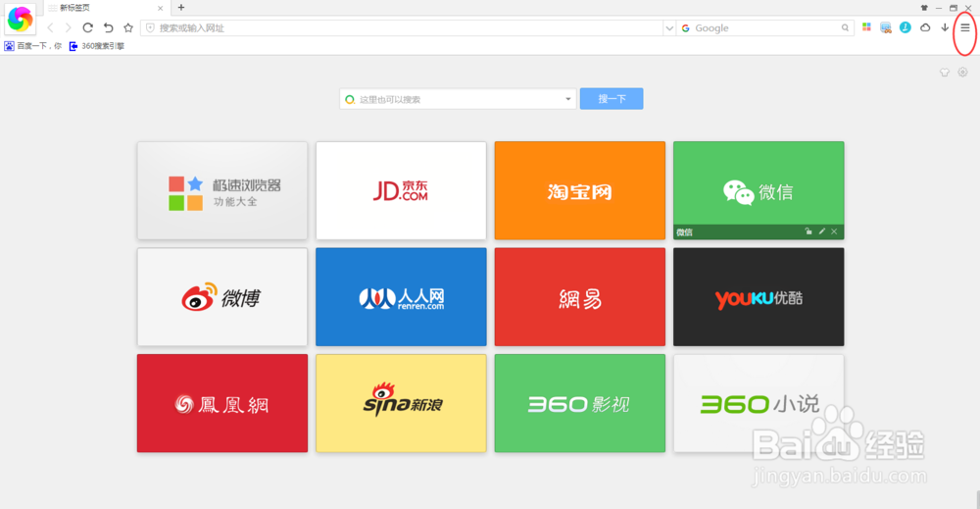Open the colorful extensions grid icon
Image resolution: width=980 pixels, height=509 pixels.
point(866,27)
